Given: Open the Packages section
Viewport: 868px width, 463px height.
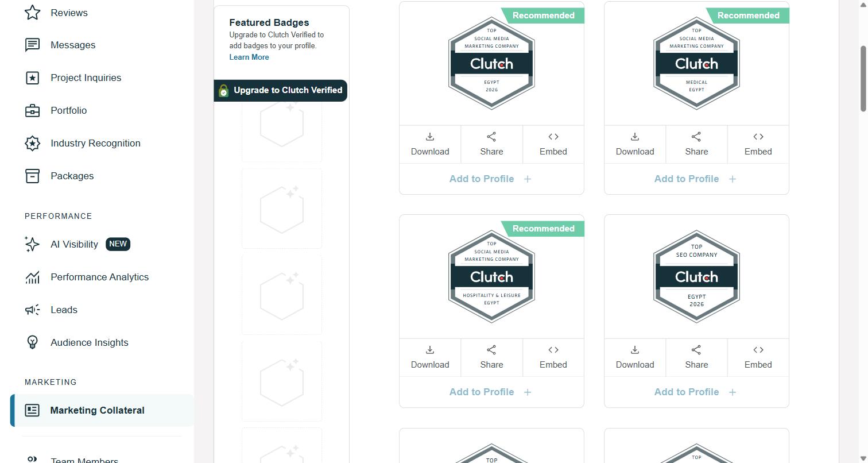Looking at the screenshot, I should [72, 176].
